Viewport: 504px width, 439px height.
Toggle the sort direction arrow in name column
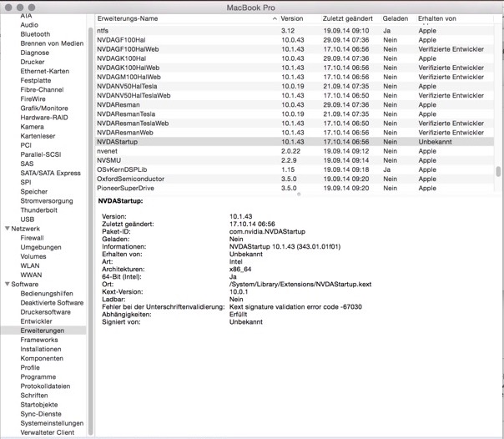click(x=275, y=18)
